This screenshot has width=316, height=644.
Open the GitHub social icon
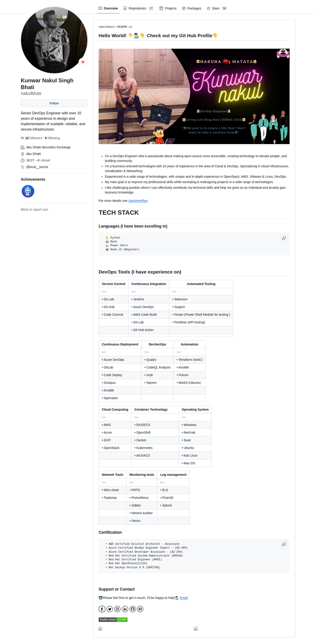pyautogui.click(x=133, y=609)
